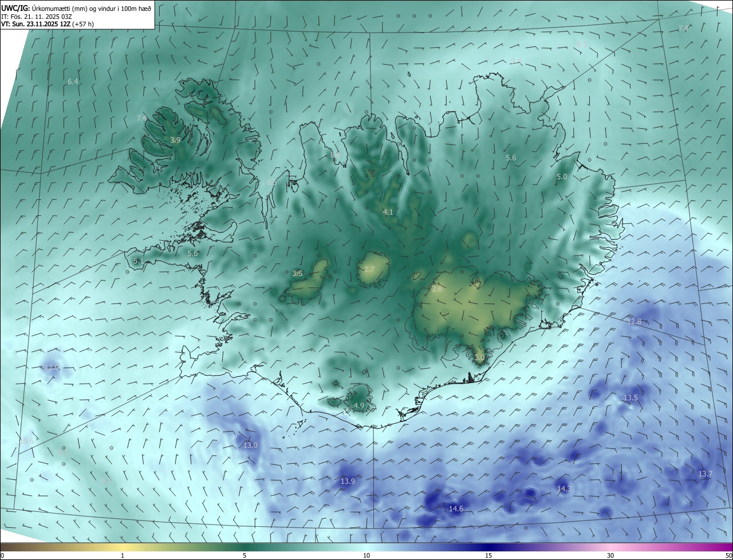
Task: Click the 3.0 value on the southeast glacier tongue
Action: click(x=479, y=357)
